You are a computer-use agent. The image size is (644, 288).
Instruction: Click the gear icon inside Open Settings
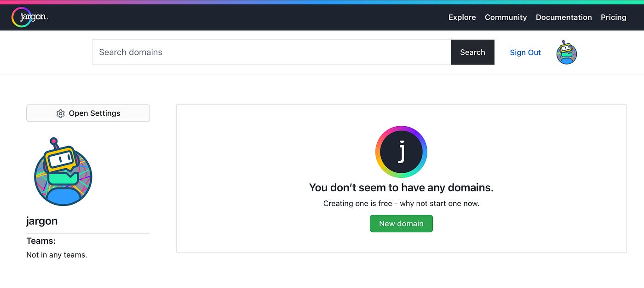click(60, 113)
